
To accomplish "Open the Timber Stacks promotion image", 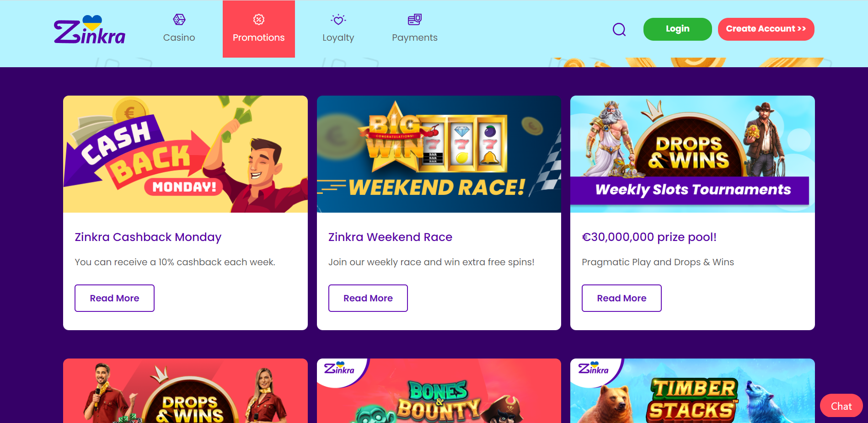I will click(692, 391).
